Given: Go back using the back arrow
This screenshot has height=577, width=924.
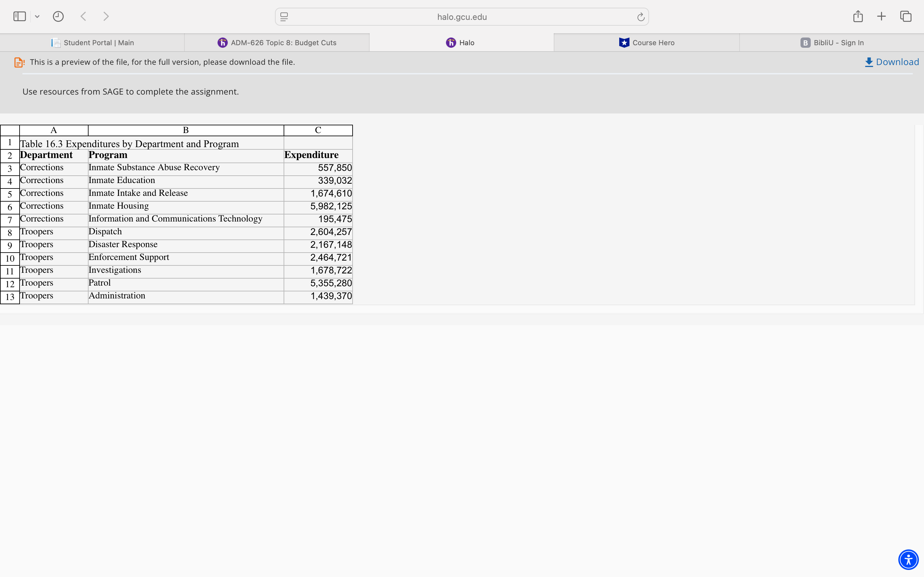Looking at the screenshot, I should [x=84, y=16].
